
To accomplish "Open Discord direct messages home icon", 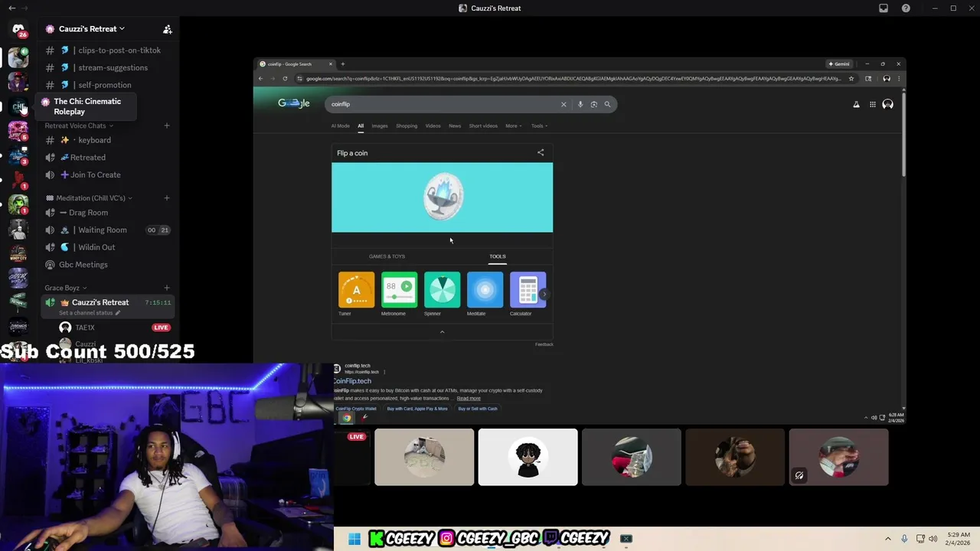I will point(18,30).
